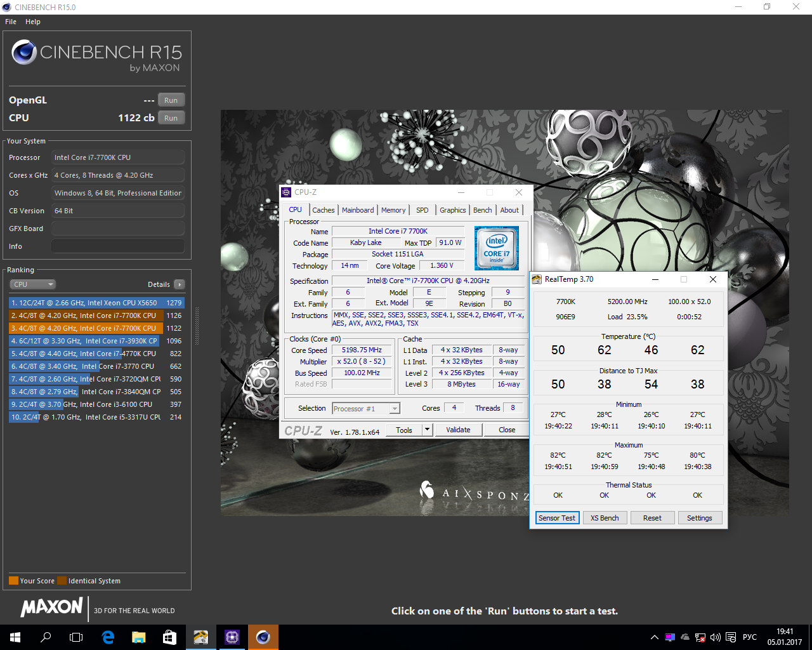Select the Core i7-3720QM ranking row
812x650 pixels.
[96, 379]
